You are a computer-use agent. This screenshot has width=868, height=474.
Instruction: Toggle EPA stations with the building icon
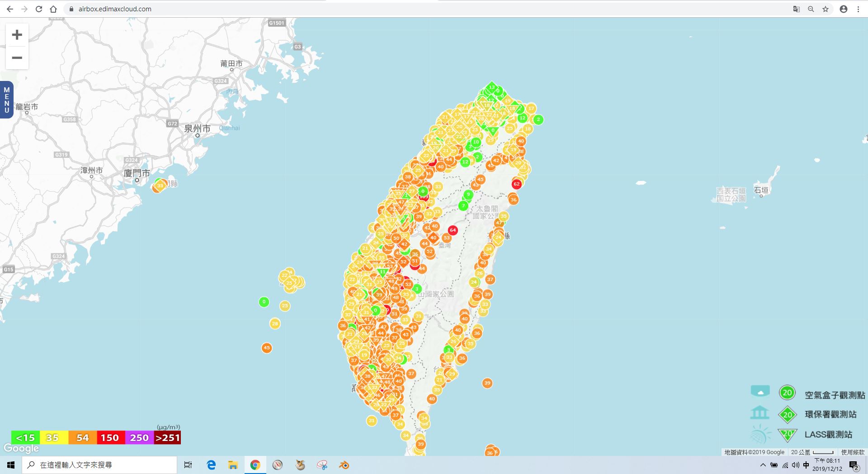(x=759, y=412)
